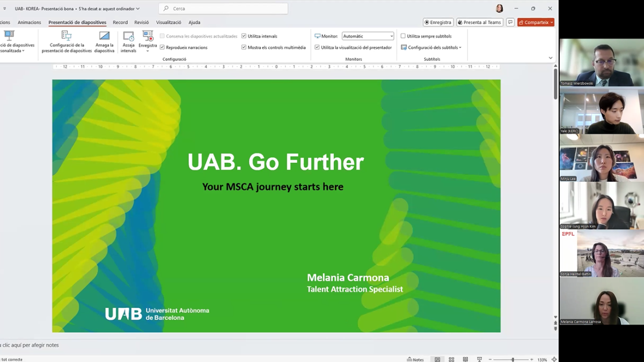Click the UAB Universitat Autònoma de Barcelona logo

coord(157,314)
